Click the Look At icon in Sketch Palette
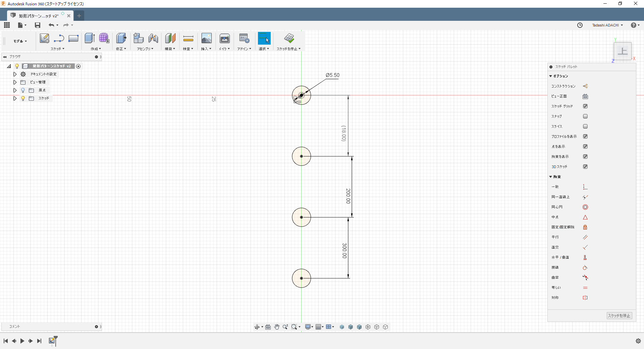Image resolution: width=644 pixels, height=349 pixels. (x=585, y=96)
